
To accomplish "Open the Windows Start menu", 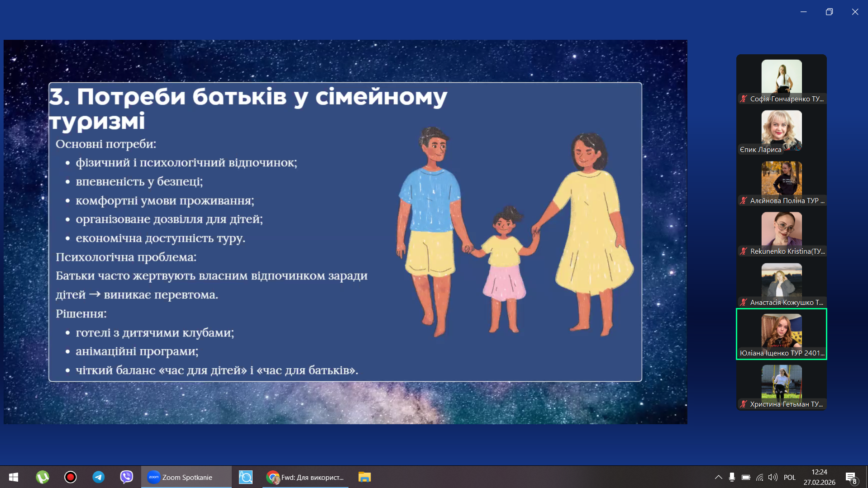I will pyautogui.click(x=14, y=477).
